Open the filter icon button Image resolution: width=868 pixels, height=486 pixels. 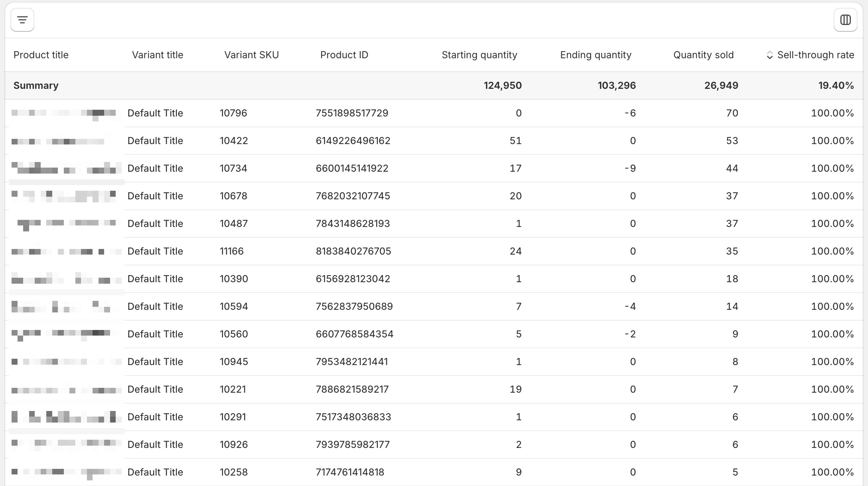point(22,20)
